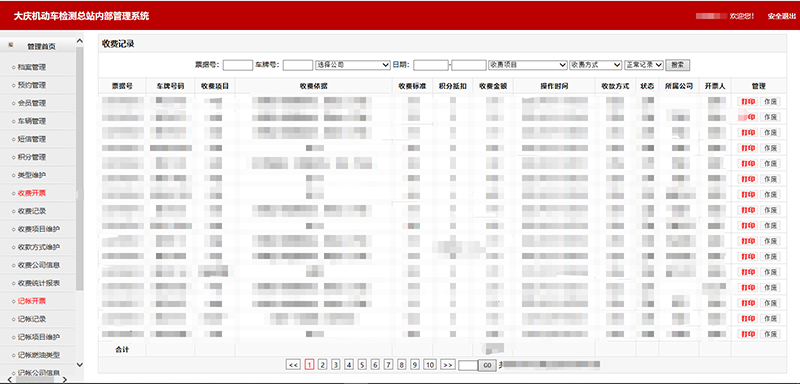Open the 选择公司 company dropdown

353,65
